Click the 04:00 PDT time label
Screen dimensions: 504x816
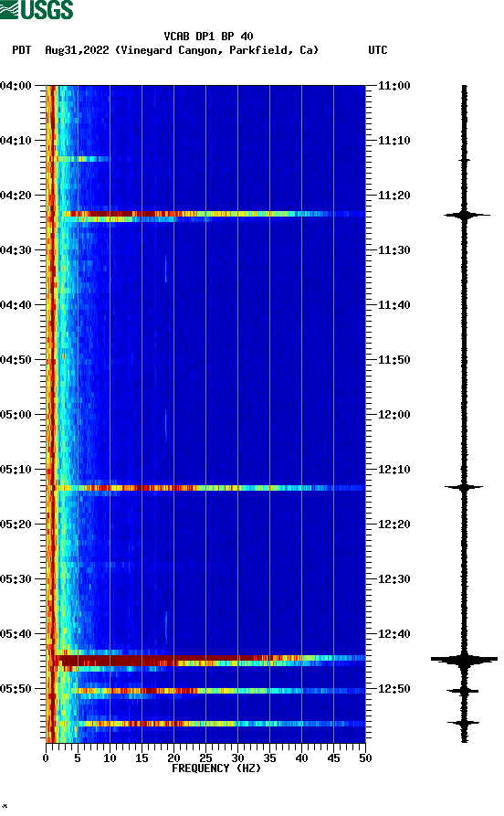click(x=16, y=85)
